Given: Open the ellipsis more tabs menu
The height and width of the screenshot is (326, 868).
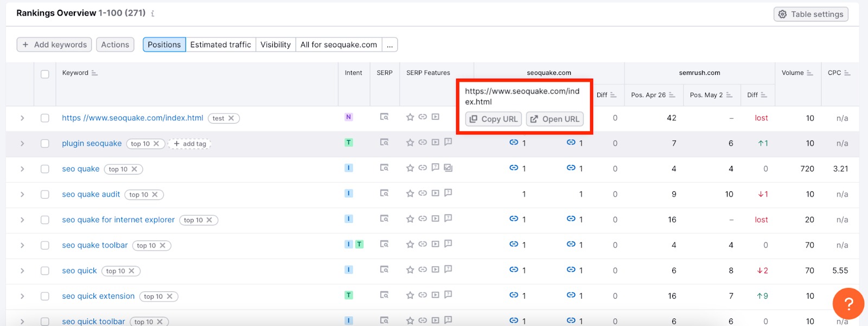Looking at the screenshot, I should pos(390,44).
